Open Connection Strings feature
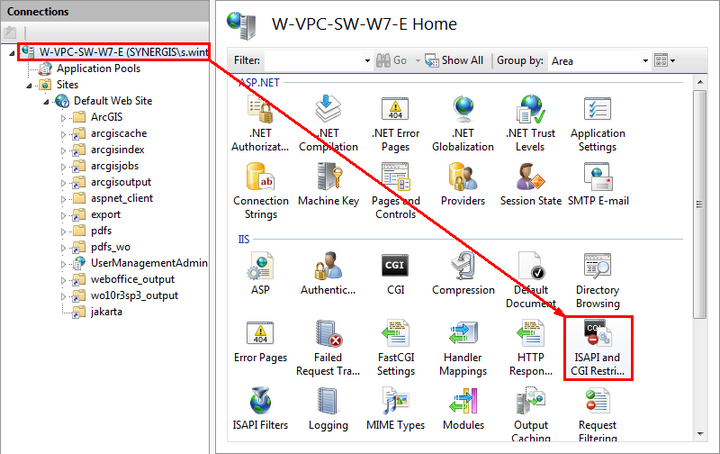 pos(260,191)
